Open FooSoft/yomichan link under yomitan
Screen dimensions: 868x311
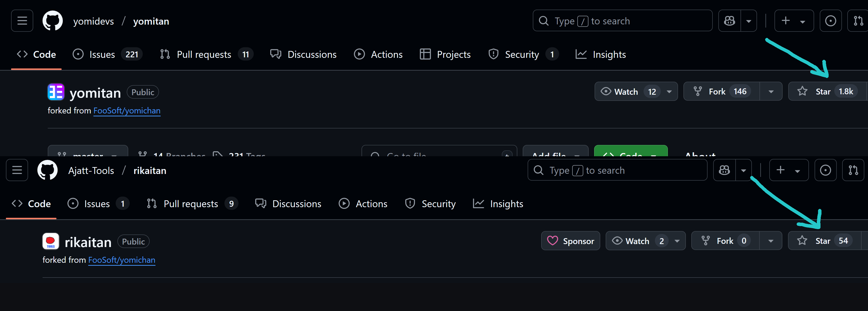point(127,110)
